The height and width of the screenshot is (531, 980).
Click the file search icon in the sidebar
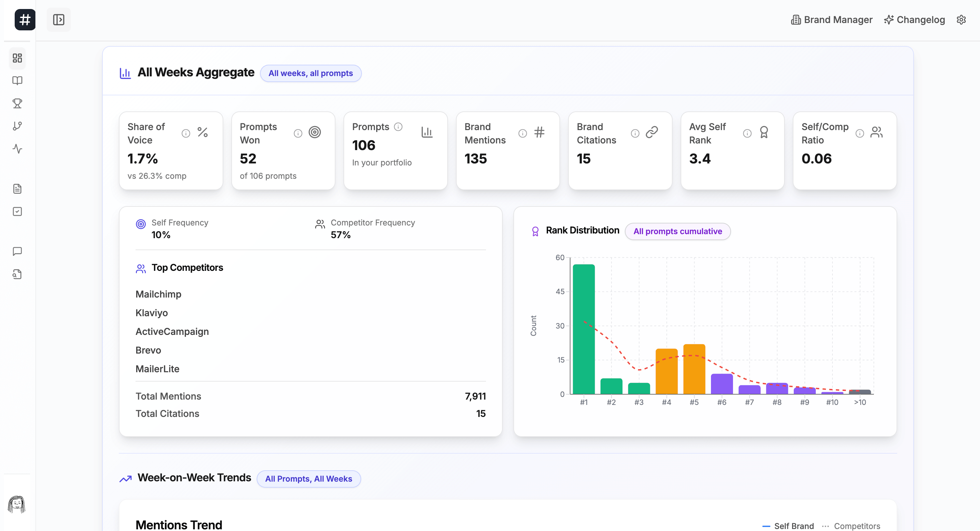point(17,274)
